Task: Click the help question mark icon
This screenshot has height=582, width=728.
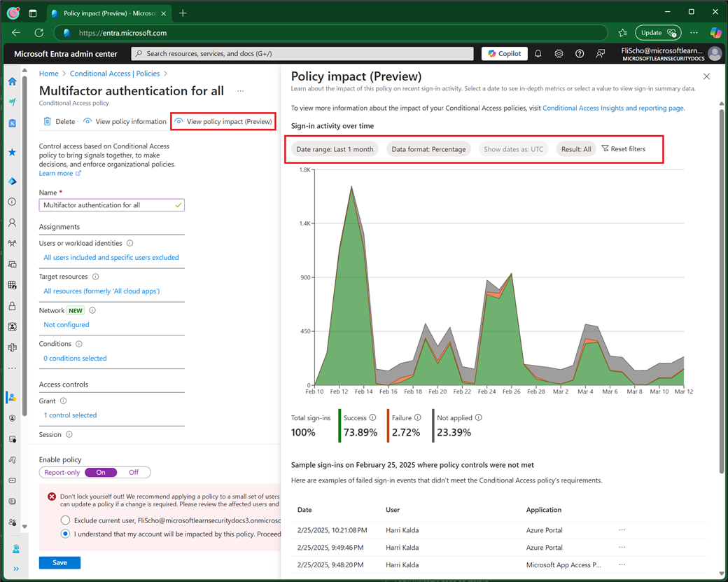Action: (x=580, y=54)
